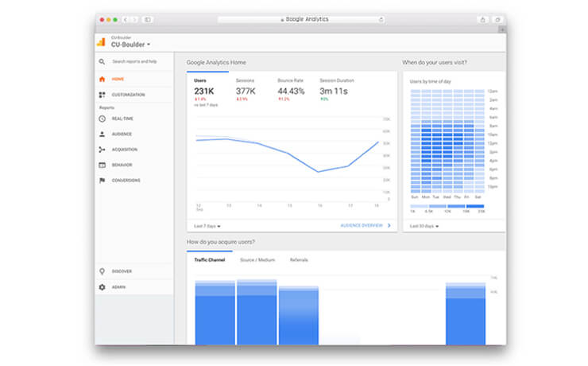The height and width of the screenshot is (366, 588).
Task: Click the search magnifier icon in sidebar
Action: (102, 61)
